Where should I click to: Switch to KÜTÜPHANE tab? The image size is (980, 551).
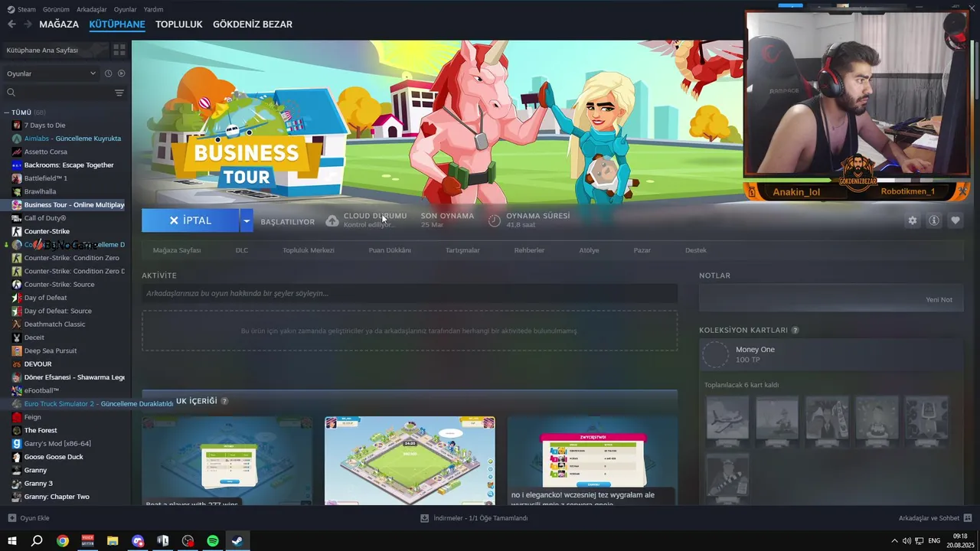(x=117, y=24)
